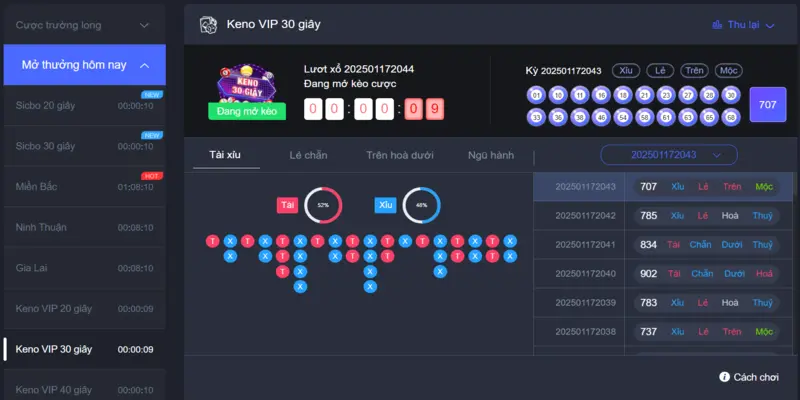Click the Keno 30 giây game logo

(246, 84)
